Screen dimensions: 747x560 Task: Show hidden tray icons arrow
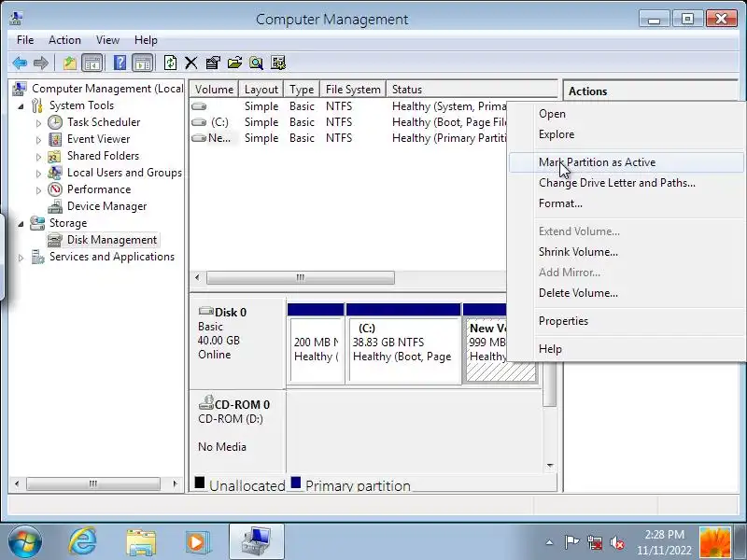549,542
